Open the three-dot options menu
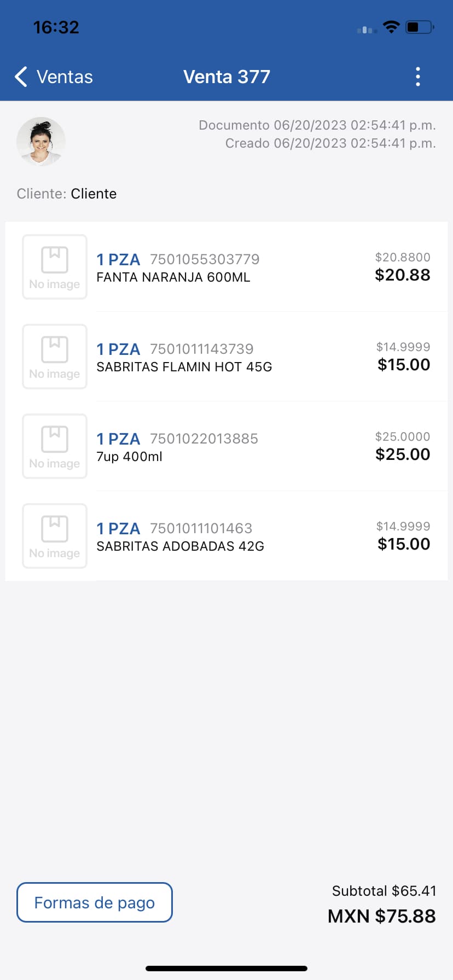The image size is (453, 980). tap(418, 77)
